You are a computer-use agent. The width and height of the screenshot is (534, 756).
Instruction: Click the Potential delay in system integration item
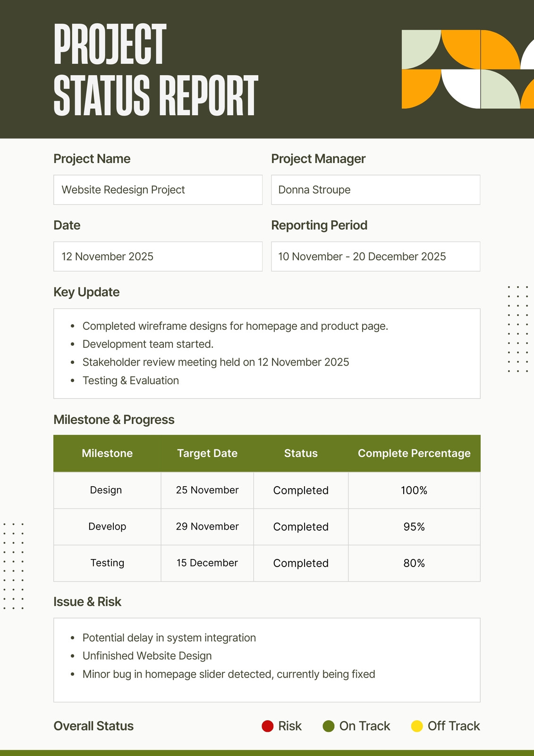coord(169,638)
